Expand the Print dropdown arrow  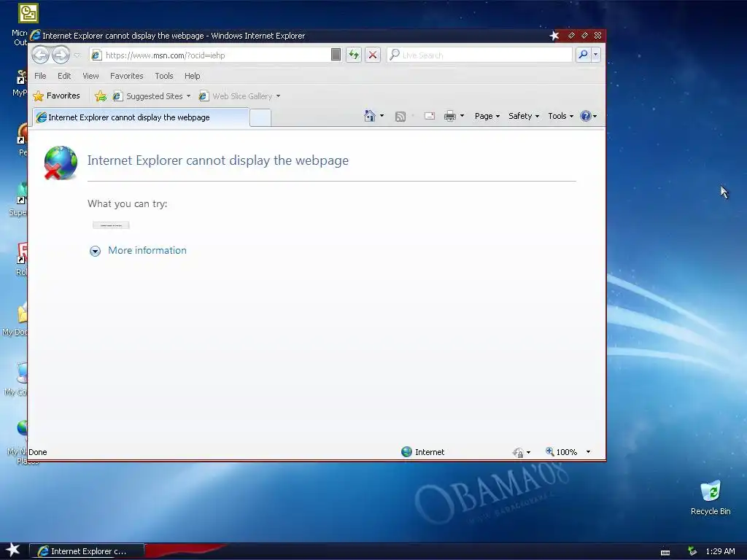click(x=462, y=116)
